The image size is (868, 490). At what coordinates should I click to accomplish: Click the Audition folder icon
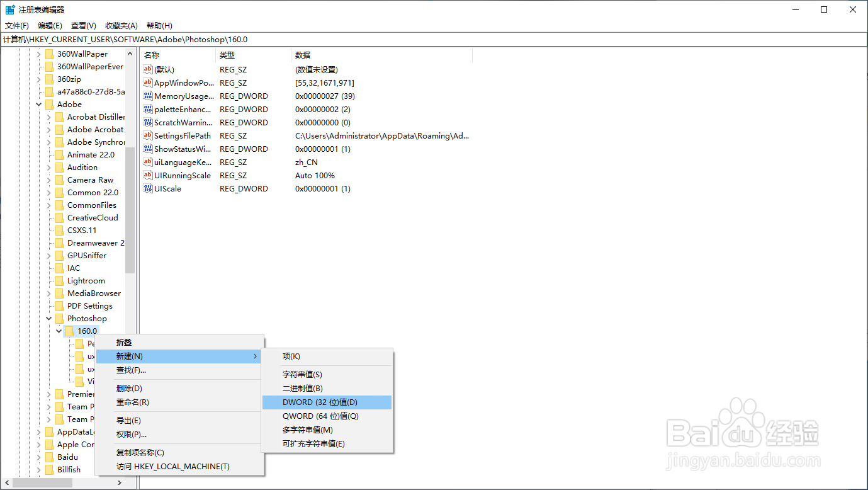pos(60,167)
